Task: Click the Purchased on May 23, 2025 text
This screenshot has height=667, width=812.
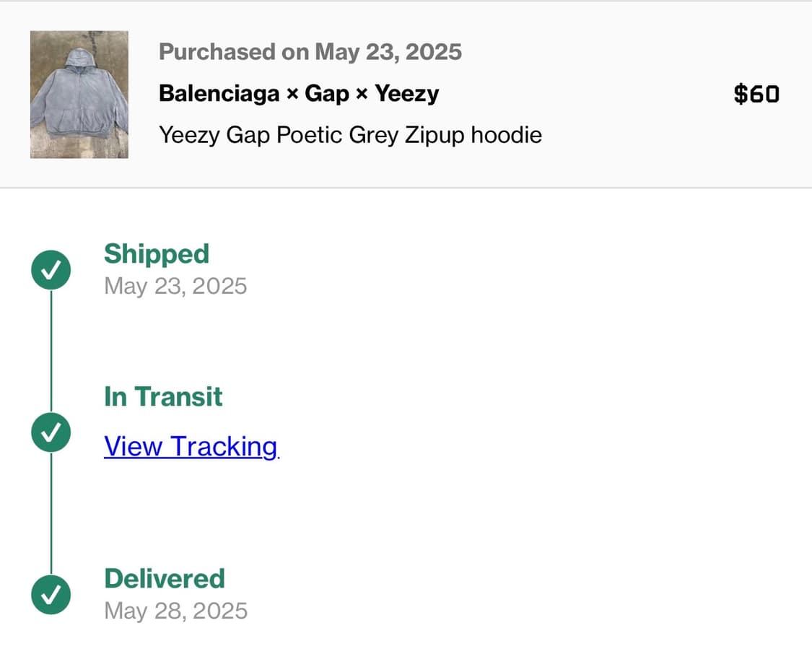Action: coord(310,52)
